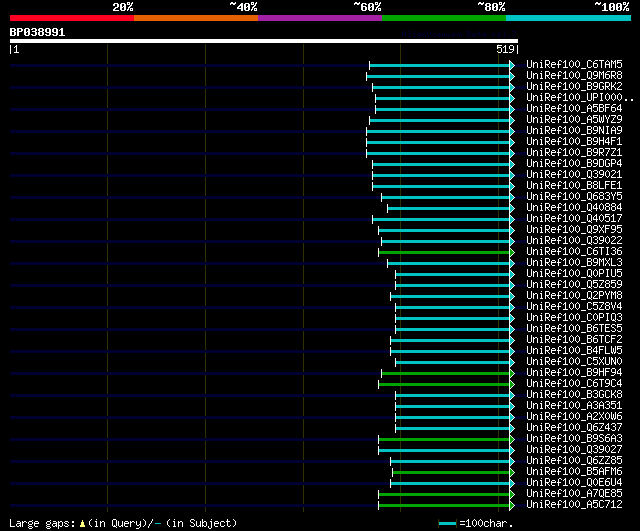Click the green alignment bar for UniRef100_C6TI36
The image size is (640, 531).
[444, 253]
